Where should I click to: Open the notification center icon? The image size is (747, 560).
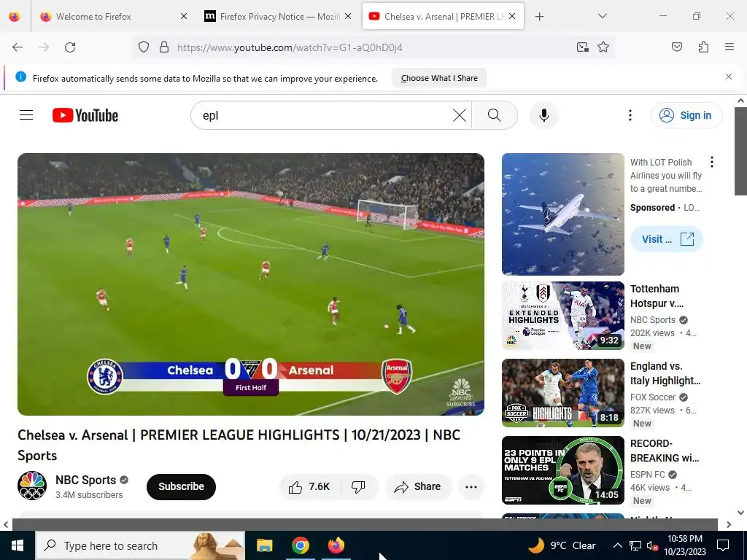click(723, 545)
